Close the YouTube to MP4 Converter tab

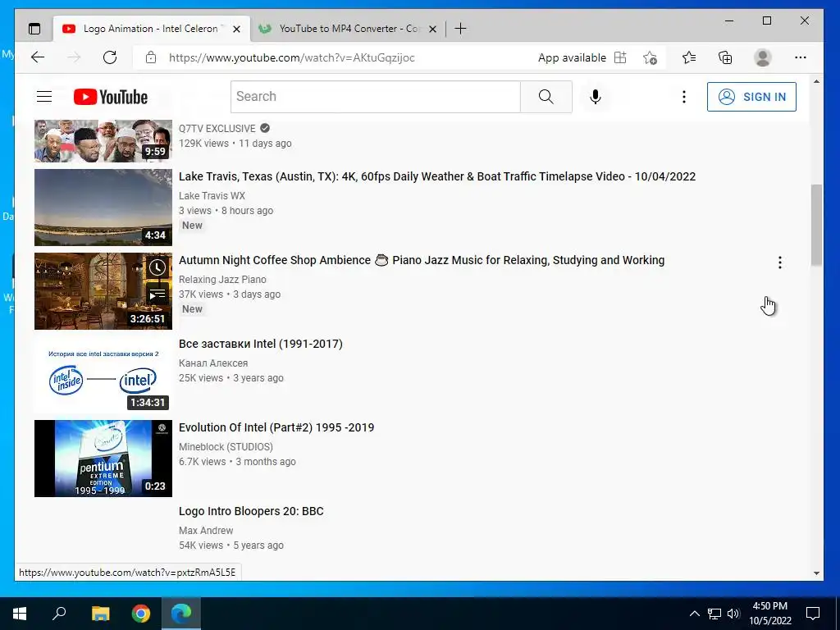(433, 29)
